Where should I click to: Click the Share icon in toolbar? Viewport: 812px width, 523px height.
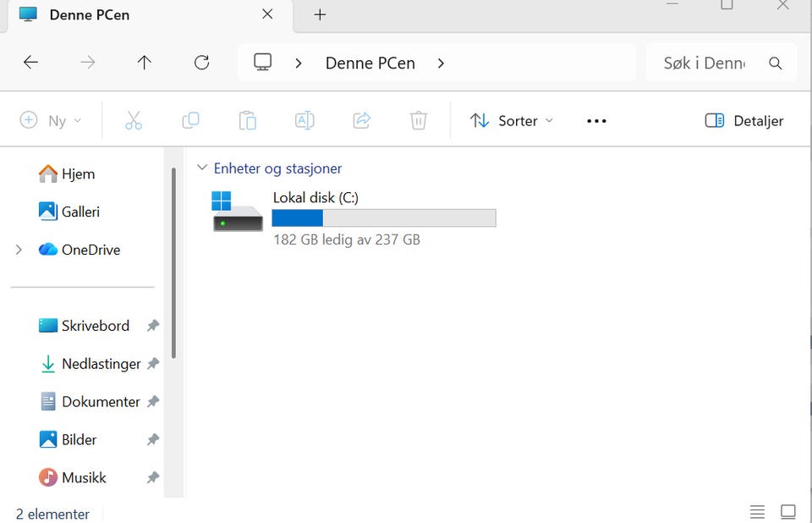(361, 120)
